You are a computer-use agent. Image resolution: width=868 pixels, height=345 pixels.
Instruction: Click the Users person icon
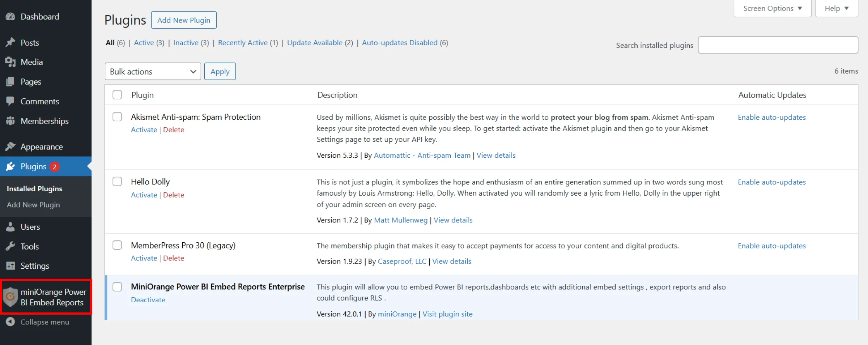click(10, 227)
